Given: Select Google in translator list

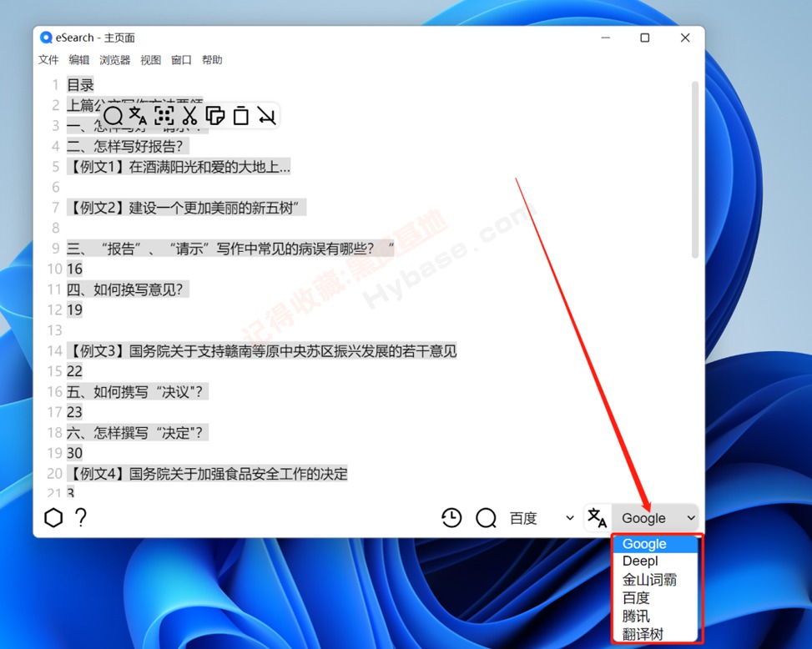Looking at the screenshot, I should coord(655,544).
